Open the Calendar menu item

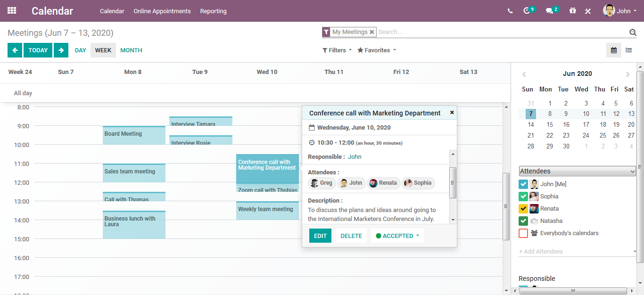click(112, 11)
